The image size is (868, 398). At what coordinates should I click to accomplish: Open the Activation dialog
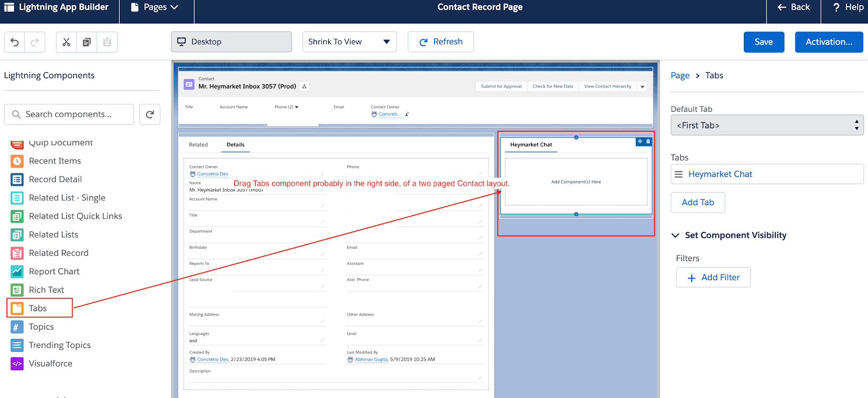829,42
